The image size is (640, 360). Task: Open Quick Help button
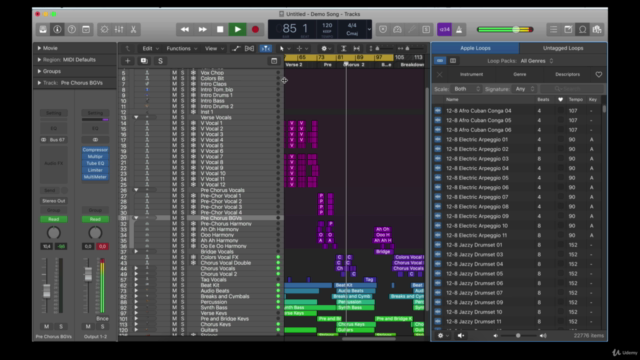71,29
